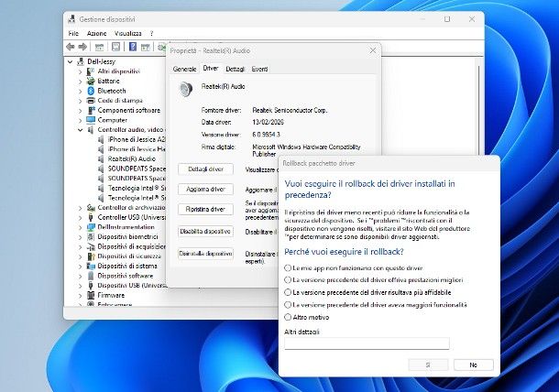Toggle the action pane toolbar icon
The height and width of the screenshot is (392, 559).
point(145,47)
